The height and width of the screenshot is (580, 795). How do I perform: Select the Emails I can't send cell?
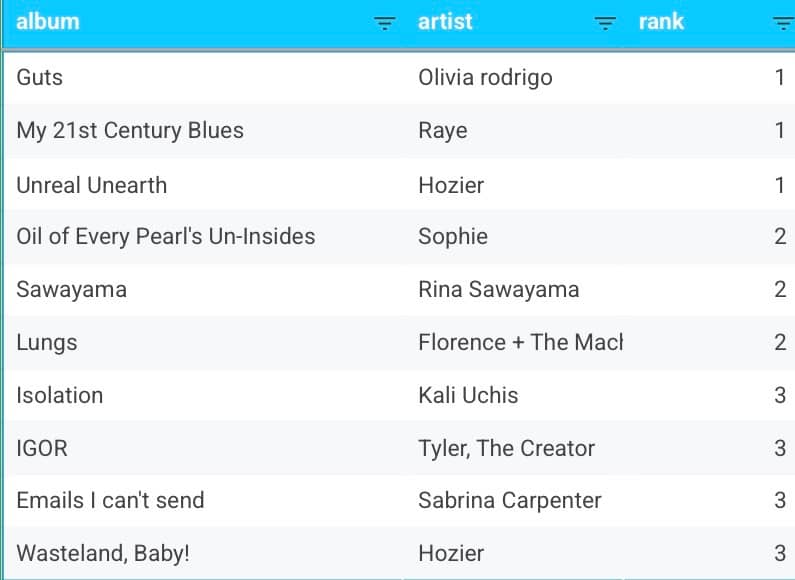[x=205, y=501]
